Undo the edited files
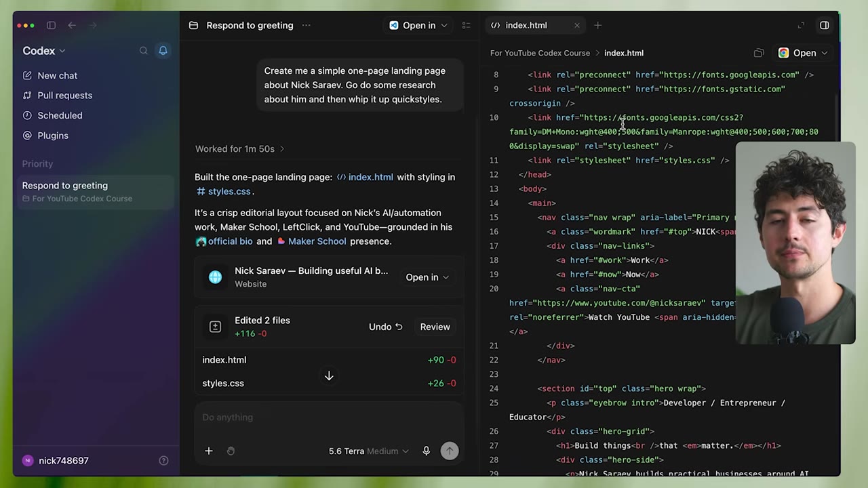Screen dimensions: 868x488 [385, 327]
